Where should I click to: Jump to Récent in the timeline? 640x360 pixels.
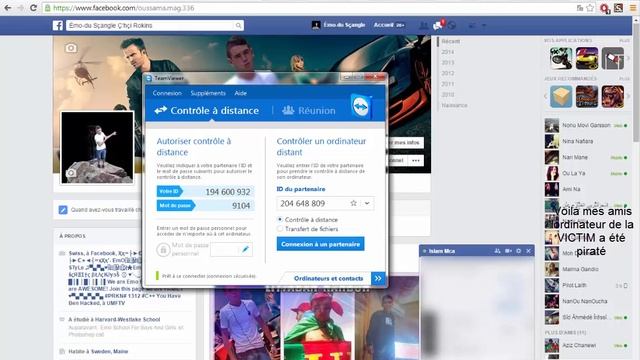[x=451, y=41]
